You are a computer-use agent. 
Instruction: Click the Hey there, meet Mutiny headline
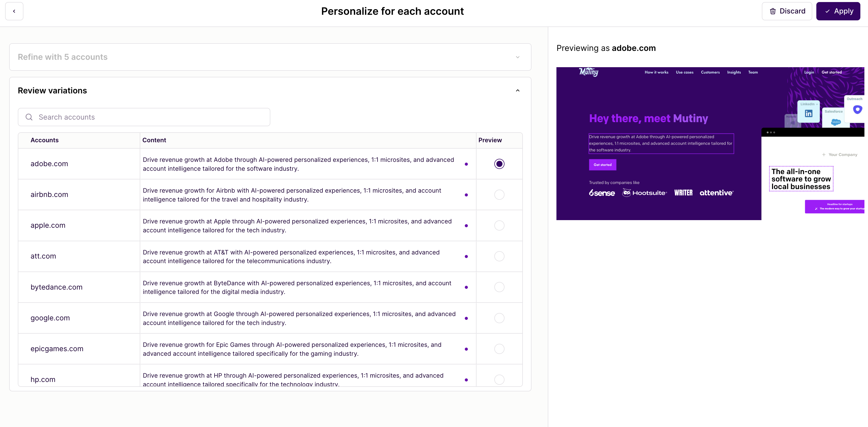click(648, 119)
